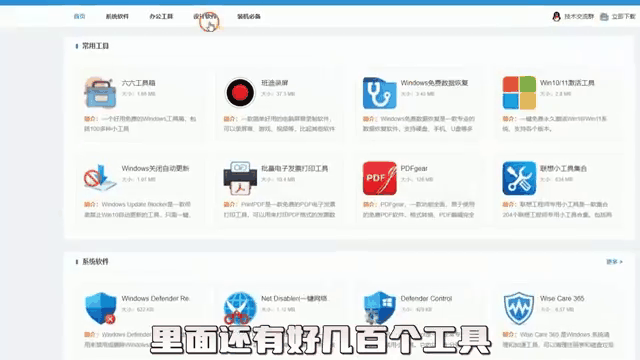
Task: Click the red PDFgear icon
Action: coord(380,178)
